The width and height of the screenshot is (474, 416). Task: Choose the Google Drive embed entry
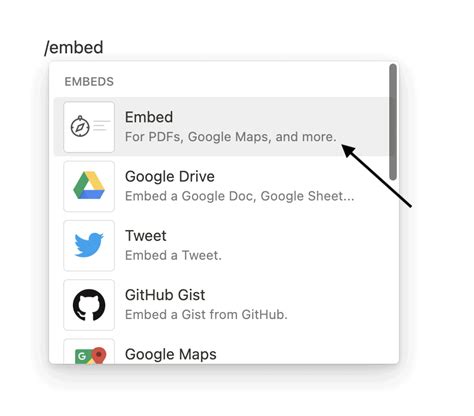click(221, 186)
